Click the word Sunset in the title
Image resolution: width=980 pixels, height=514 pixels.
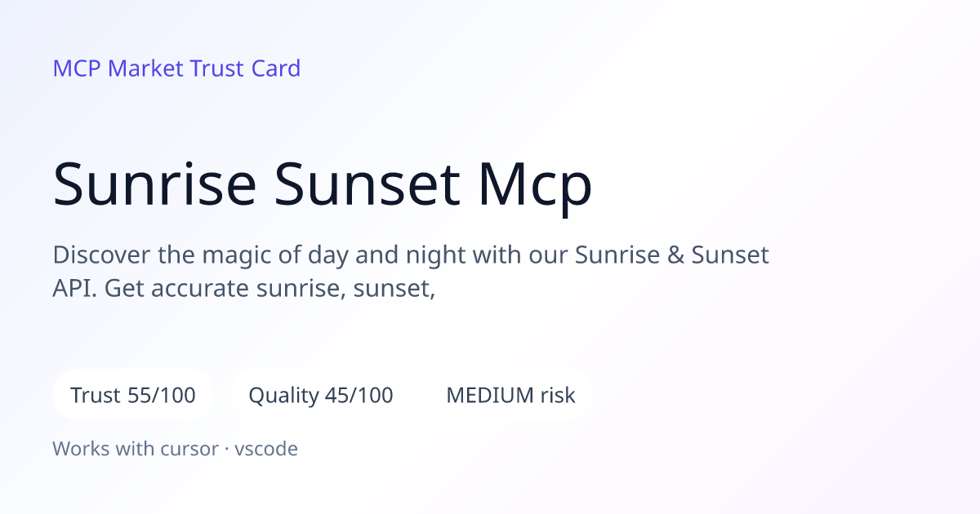pos(367,184)
